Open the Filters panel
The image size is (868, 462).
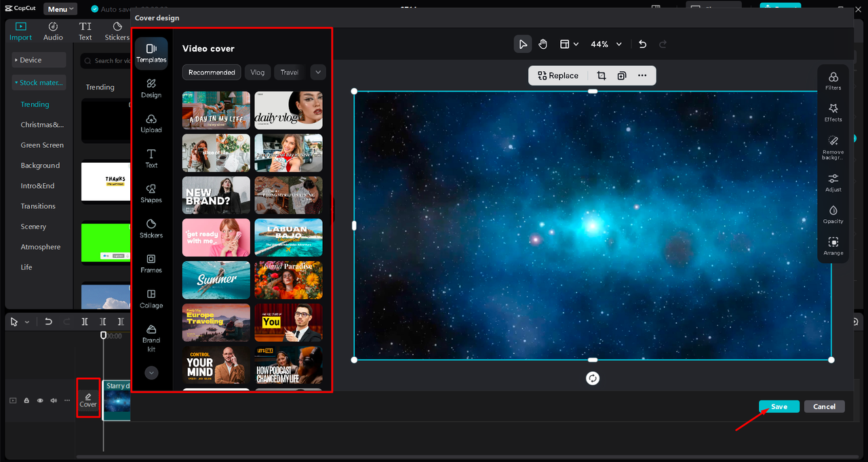click(x=833, y=81)
